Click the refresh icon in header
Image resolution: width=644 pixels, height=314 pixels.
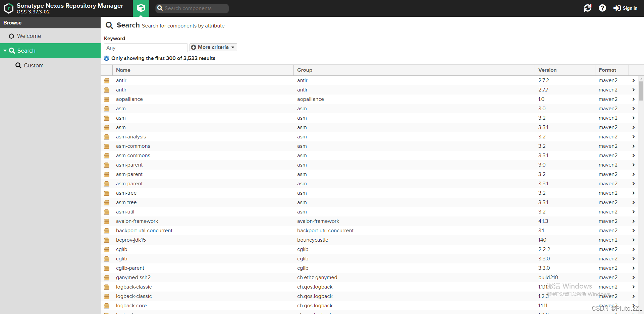588,8
